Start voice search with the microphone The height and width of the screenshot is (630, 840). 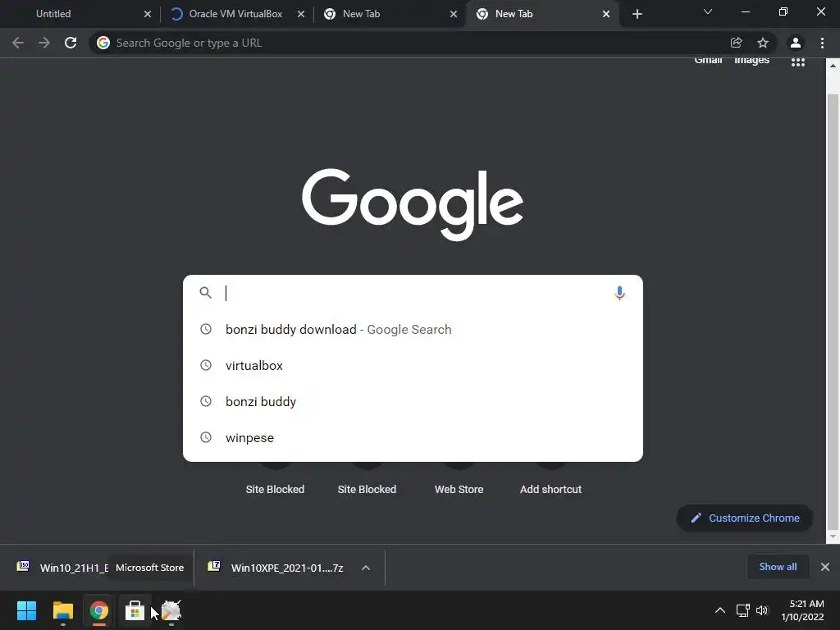pos(619,293)
